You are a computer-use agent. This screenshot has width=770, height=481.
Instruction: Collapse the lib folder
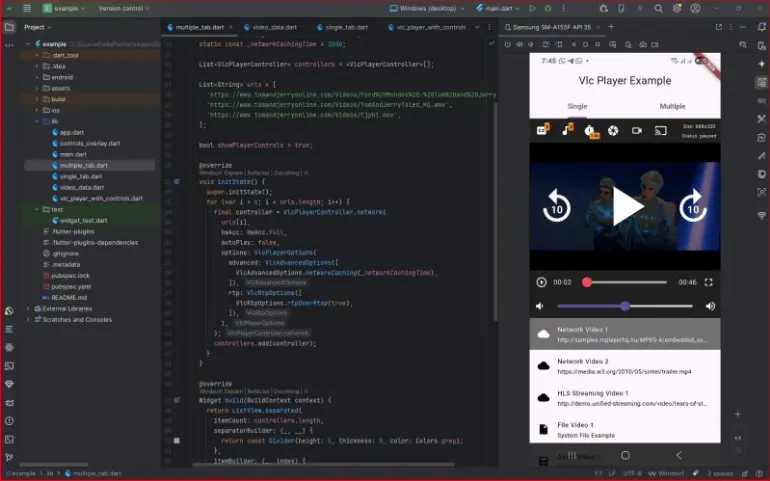click(37, 121)
